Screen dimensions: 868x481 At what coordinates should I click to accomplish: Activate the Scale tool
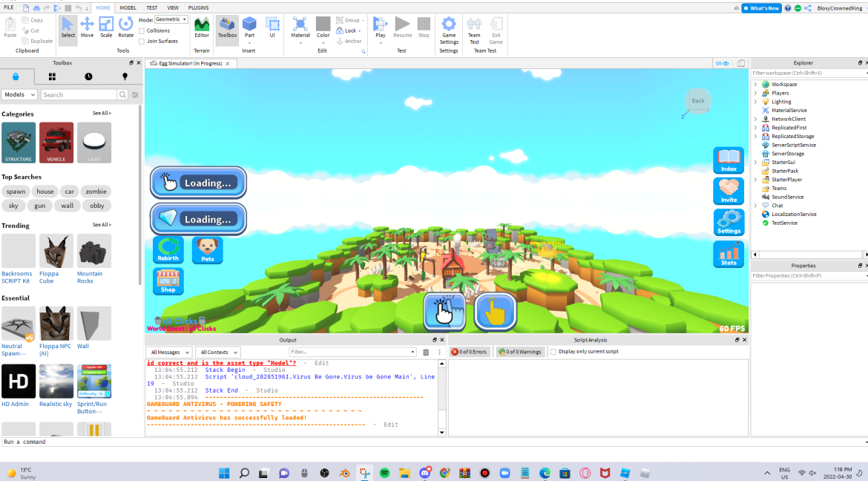106,27
